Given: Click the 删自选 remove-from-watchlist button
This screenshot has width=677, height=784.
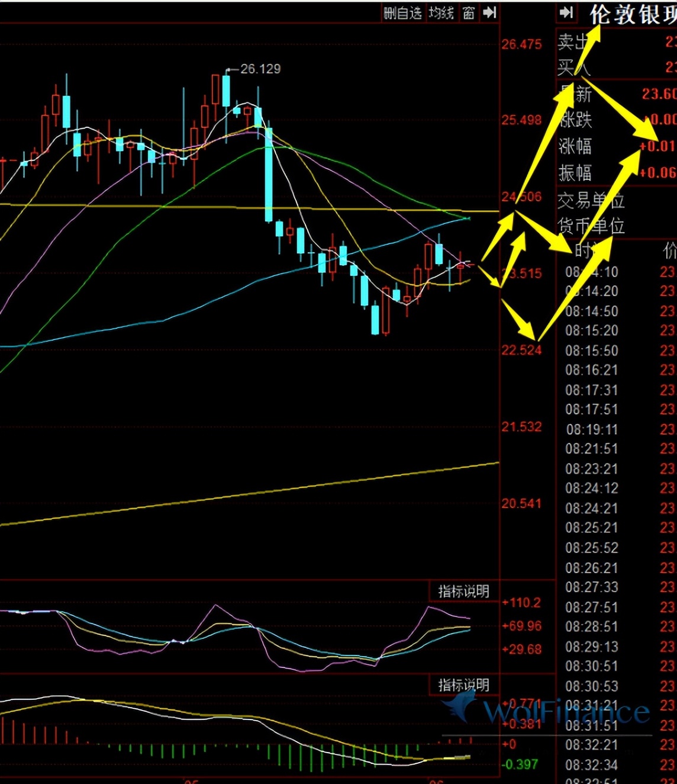Looking at the screenshot, I should [x=402, y=13].
